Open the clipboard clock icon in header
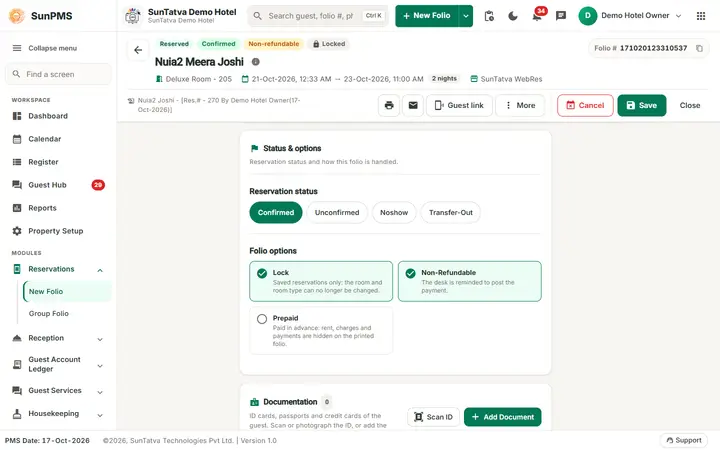720x450 pixels. 489,16
